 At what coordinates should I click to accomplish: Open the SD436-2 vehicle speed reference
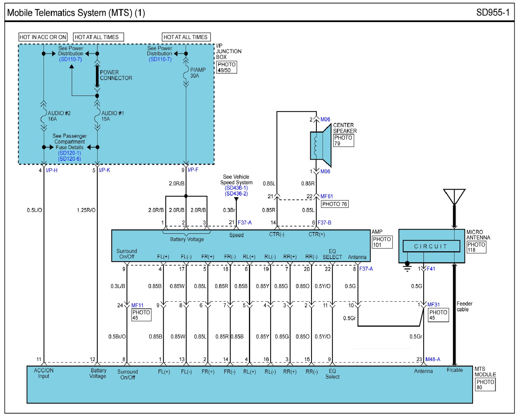(236, 194)
